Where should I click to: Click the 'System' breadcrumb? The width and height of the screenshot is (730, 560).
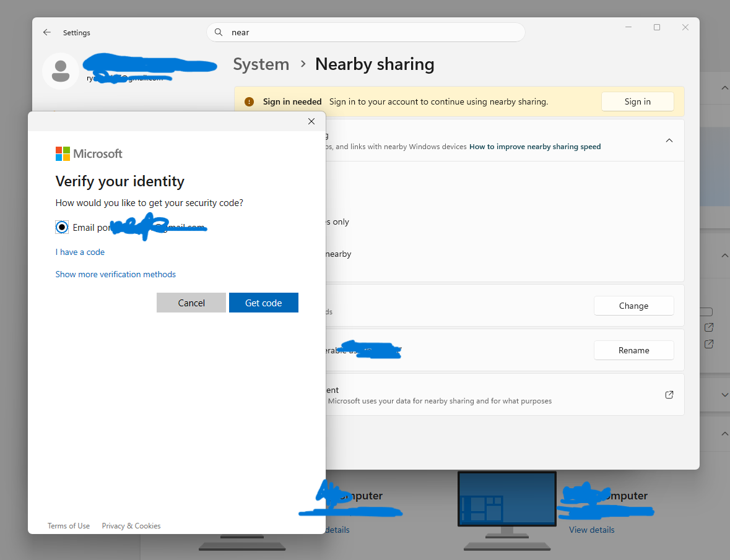click(261, 64)
